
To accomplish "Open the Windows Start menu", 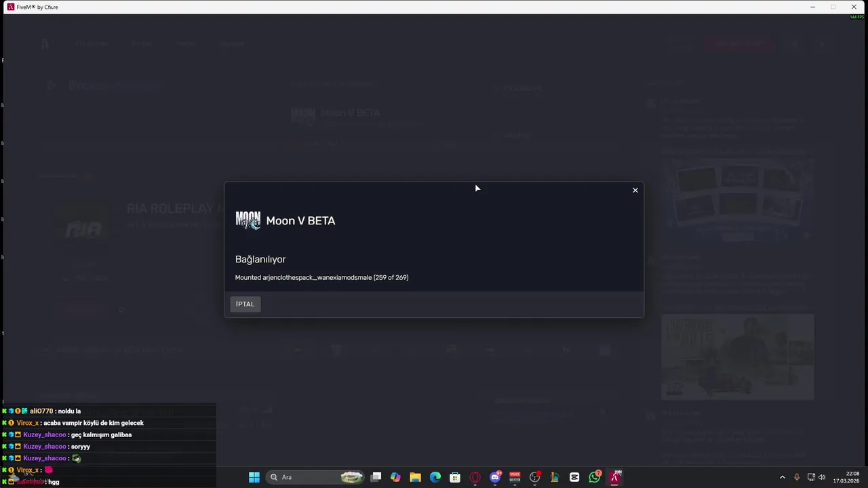I will click(x=254, y=477).
